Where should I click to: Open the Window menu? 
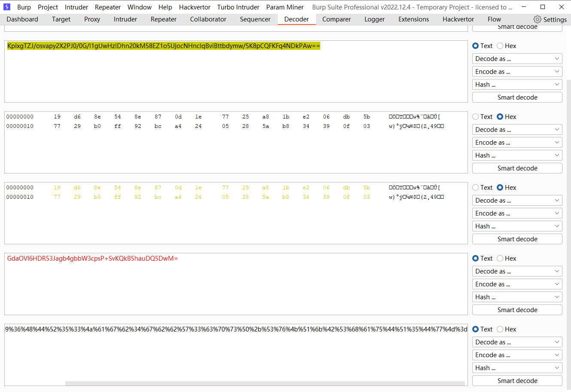pyautogui.click(x=140, y=7)
